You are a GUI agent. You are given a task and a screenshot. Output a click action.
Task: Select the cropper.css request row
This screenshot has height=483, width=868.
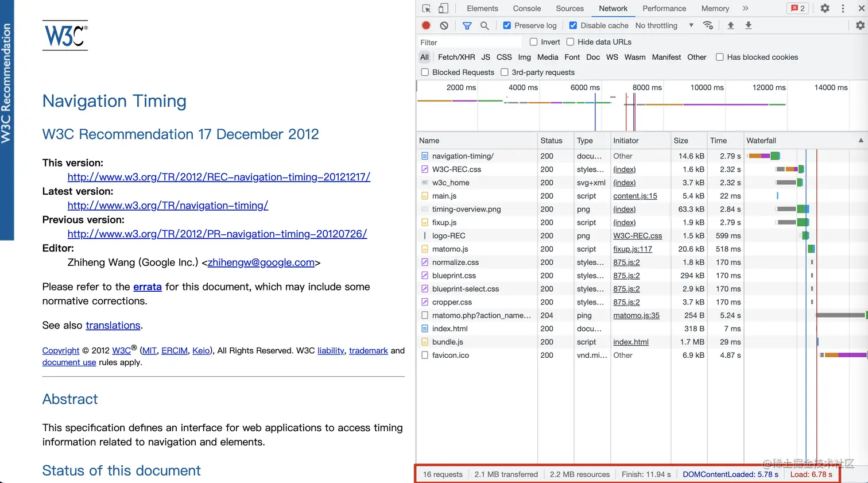tap(641, 302)
